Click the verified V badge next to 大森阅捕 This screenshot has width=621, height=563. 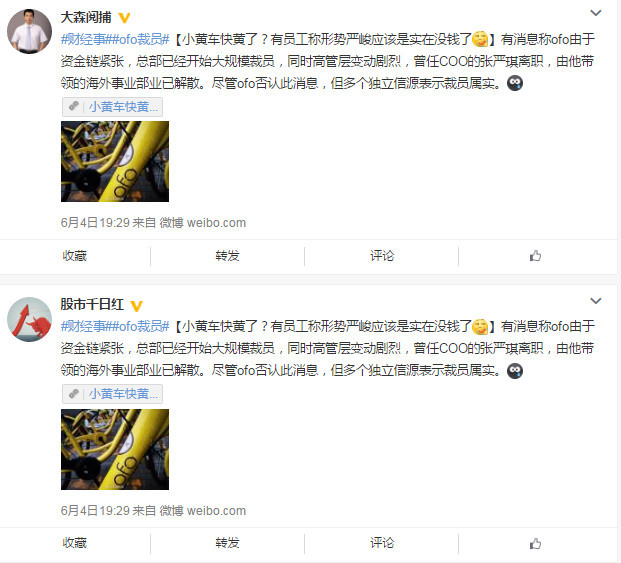coord(124,18)
